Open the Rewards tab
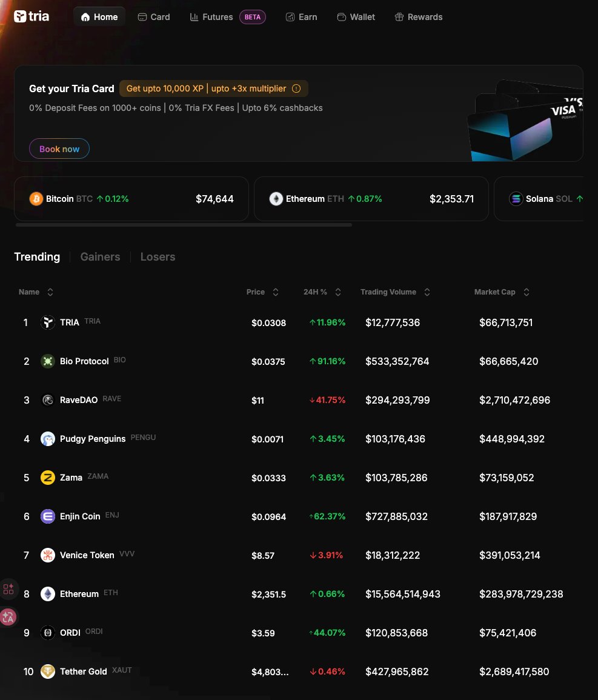The width and height of the screenshot is (598, 700). [x=419, y=17]
